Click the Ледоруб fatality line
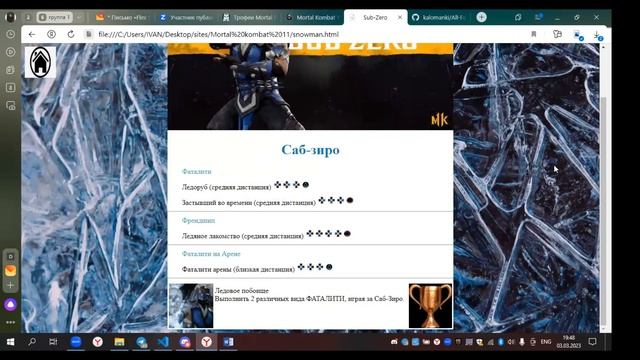The image size is (640, 360). tap(245, 186)
